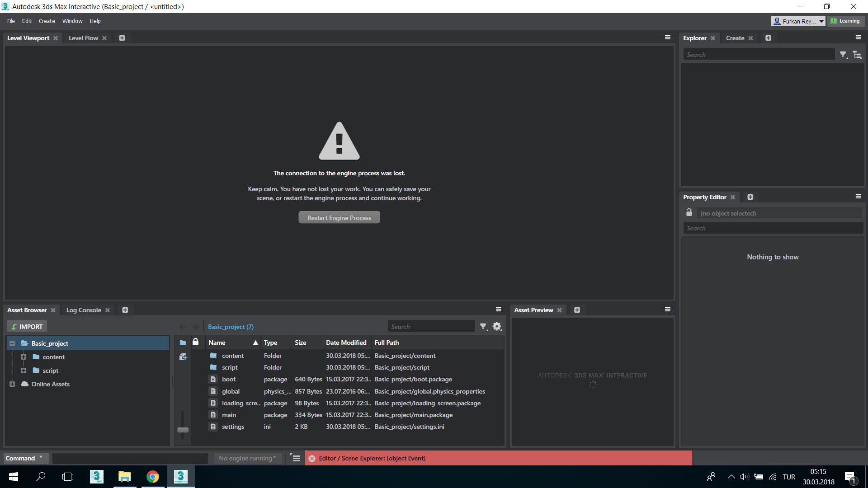This screenshot has width=868, height=488.
Task: Add new tab next to Create panel
Action: (768, 38)
